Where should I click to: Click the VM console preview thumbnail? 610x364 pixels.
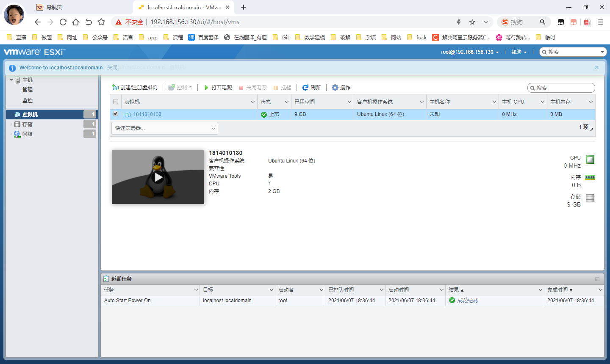(x=158, y=177)
